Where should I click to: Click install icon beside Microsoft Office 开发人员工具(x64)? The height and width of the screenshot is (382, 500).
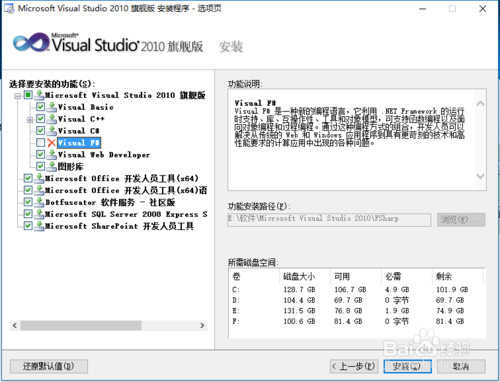click(39, 178)
